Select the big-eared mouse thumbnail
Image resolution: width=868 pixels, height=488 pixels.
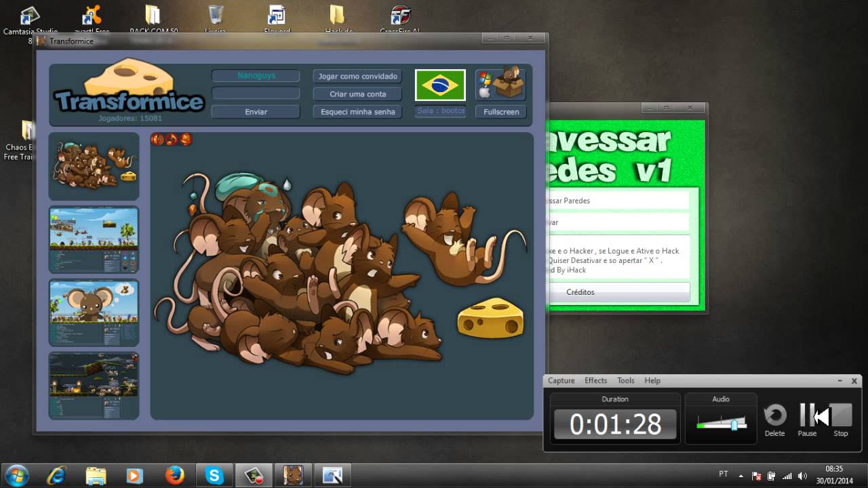click(94, 312)
